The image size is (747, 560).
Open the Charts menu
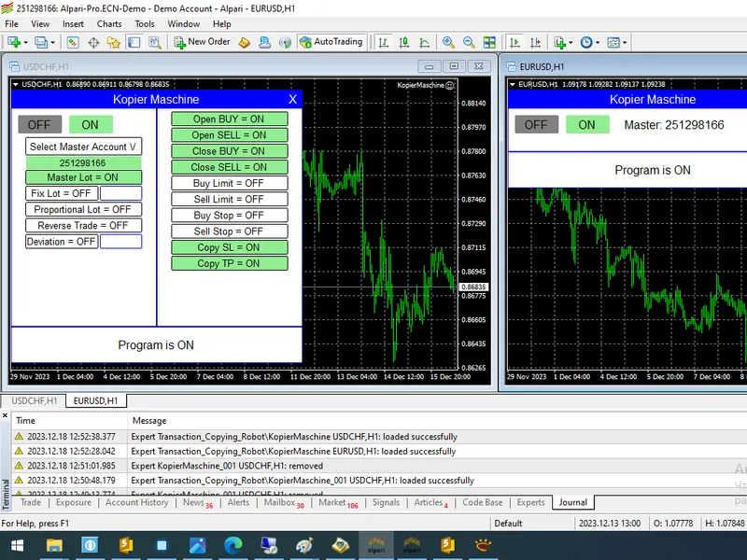point(109,24)
